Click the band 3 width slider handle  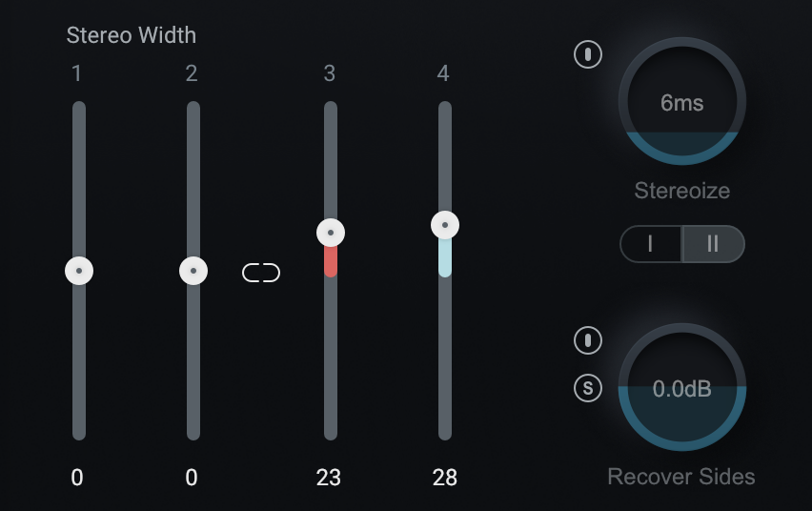tap(331, 233)
